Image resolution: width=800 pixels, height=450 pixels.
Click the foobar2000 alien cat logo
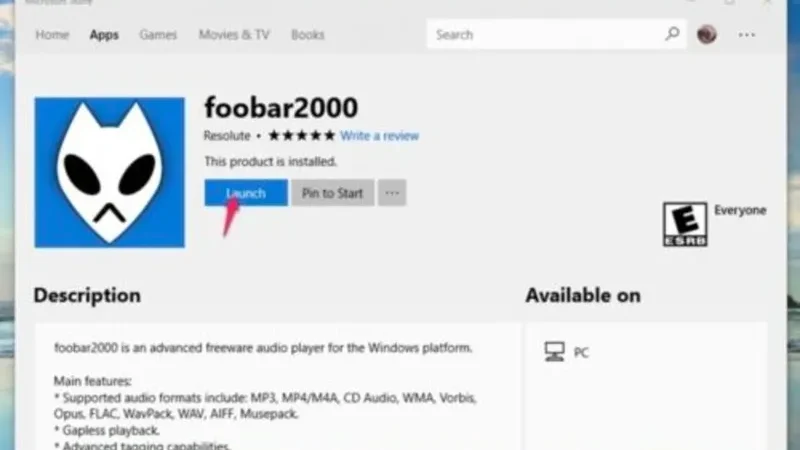coord(109,172)
